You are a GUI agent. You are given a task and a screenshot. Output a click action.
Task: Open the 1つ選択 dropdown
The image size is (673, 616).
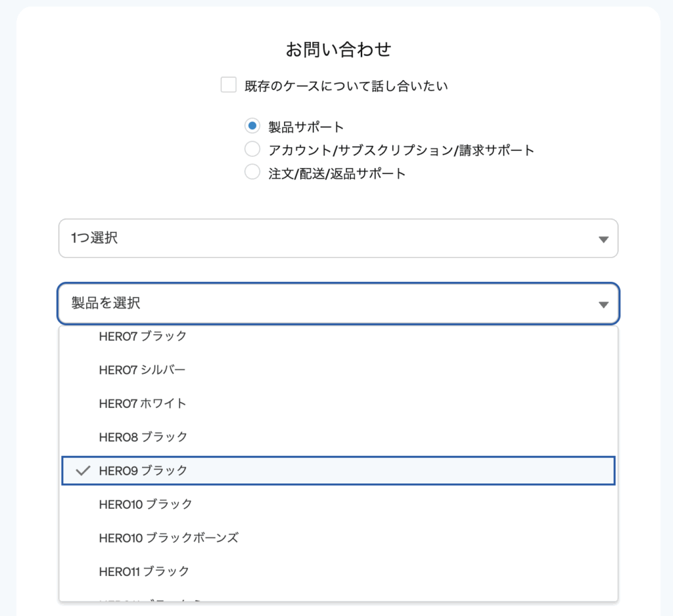(338, 238)
